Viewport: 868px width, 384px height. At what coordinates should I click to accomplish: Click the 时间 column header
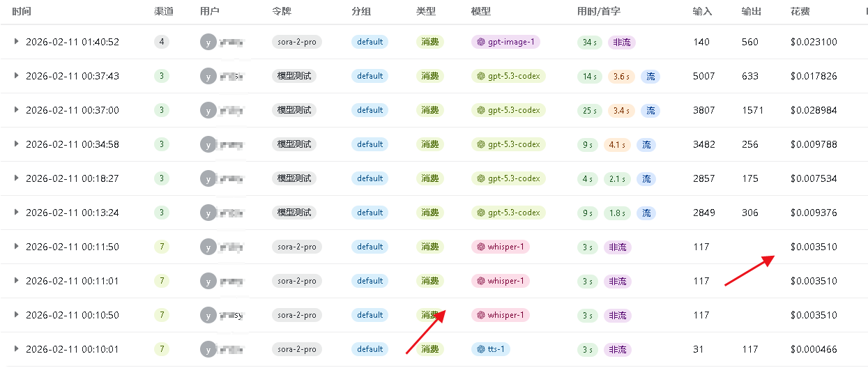click(22, 12)
